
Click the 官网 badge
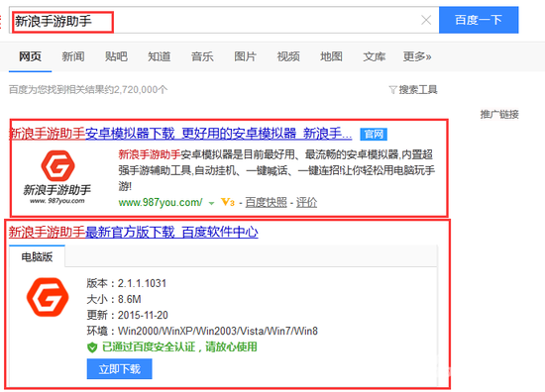coord(374,134)
